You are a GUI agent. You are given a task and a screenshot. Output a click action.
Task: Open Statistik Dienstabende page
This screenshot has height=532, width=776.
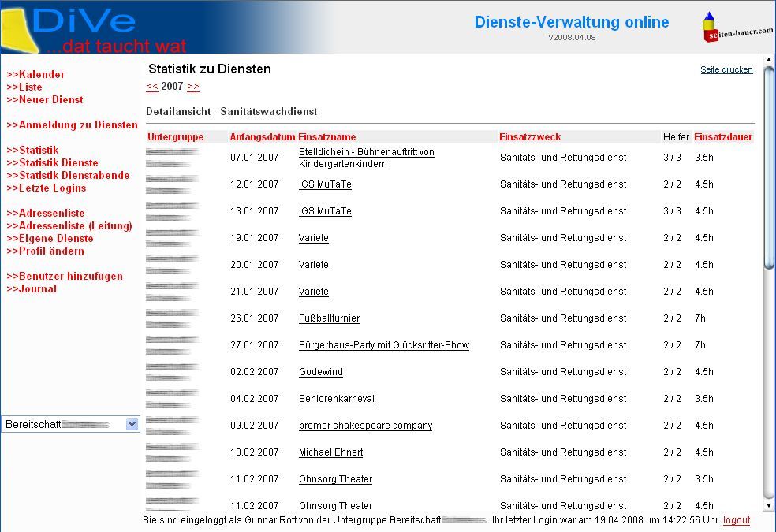tap(68, 175)
